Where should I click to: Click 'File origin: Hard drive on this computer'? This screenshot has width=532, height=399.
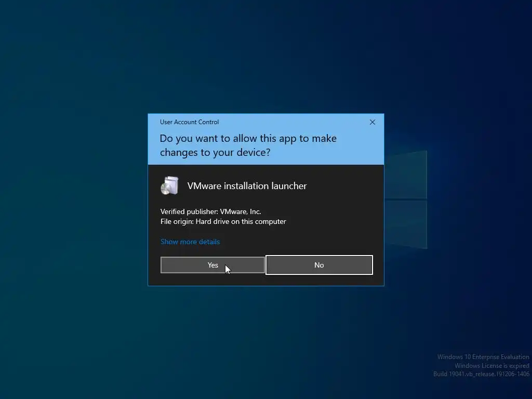(x=223, y=221)
